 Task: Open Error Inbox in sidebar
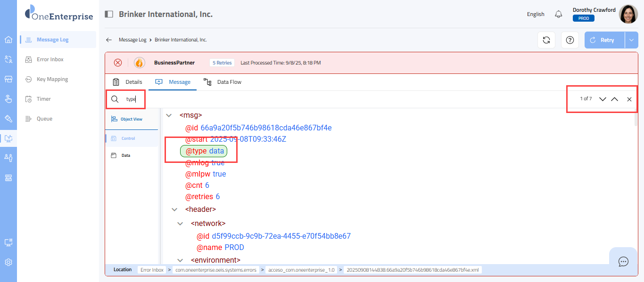[50, 59]
